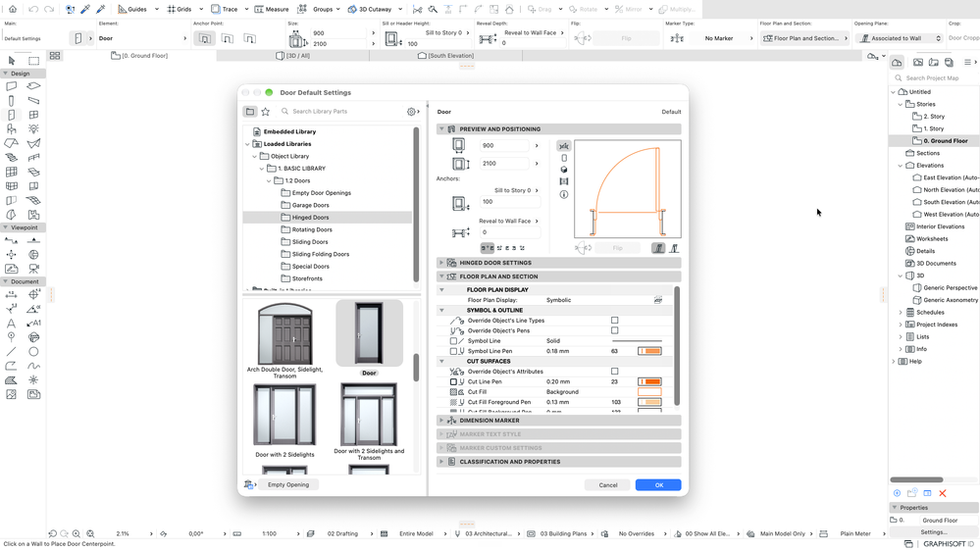
Task: Check Override Object's Attributes
Action: pos(614,371)
